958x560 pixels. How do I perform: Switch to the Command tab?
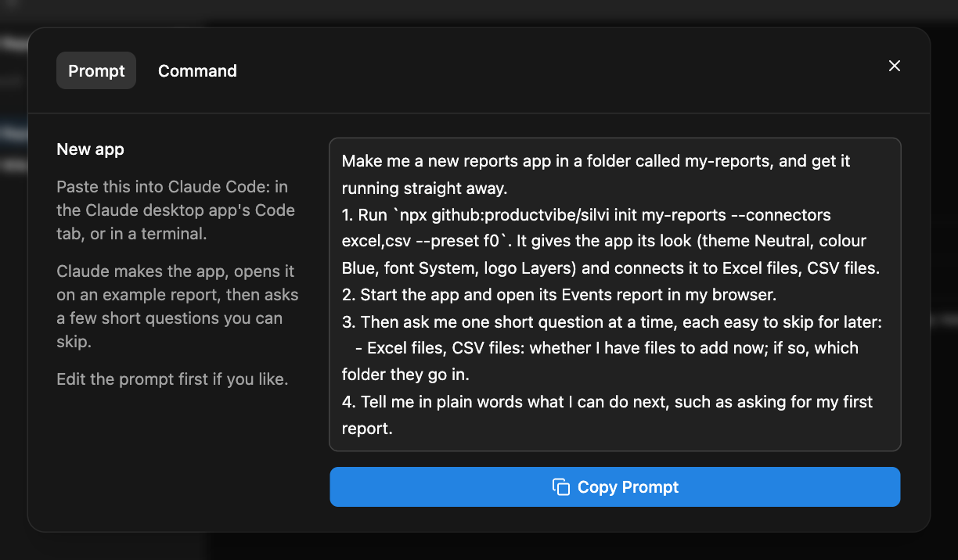pyautogui.click(x=197, y=70)
